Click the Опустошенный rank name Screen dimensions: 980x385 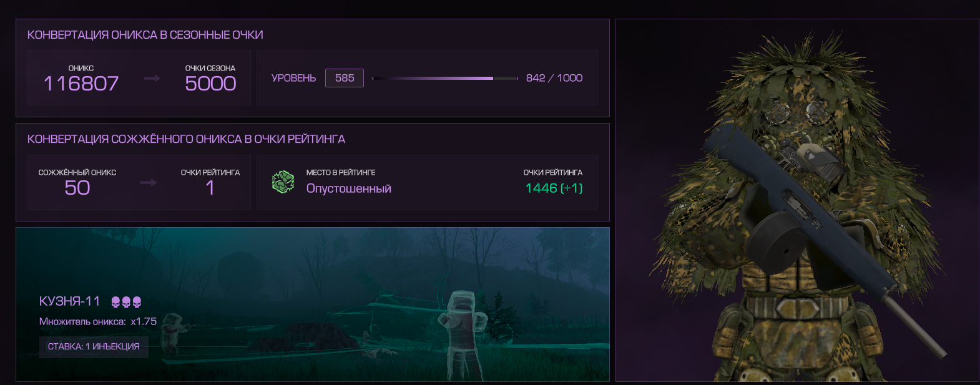click(348, 188)
